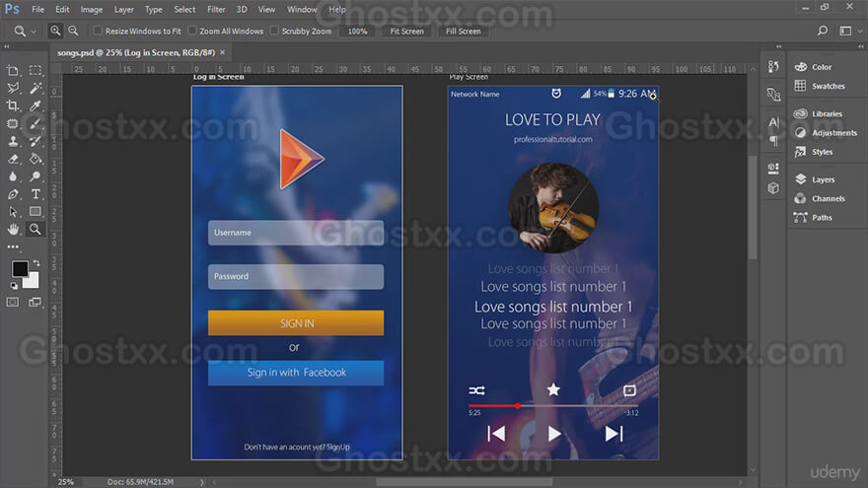868x488 pixels.
Task: Select the Paint Bucket tool
Action: pos(36,159)
